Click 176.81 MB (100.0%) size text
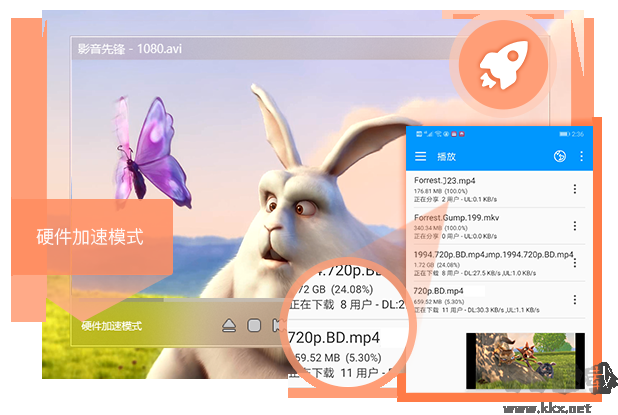 point(441,191)
